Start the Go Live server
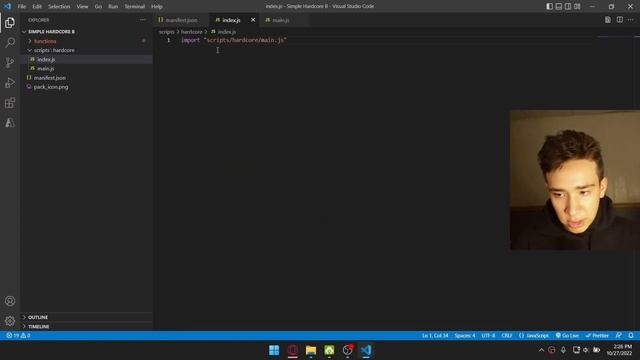This screenshot has width=640, height=360. coord(567,336)
